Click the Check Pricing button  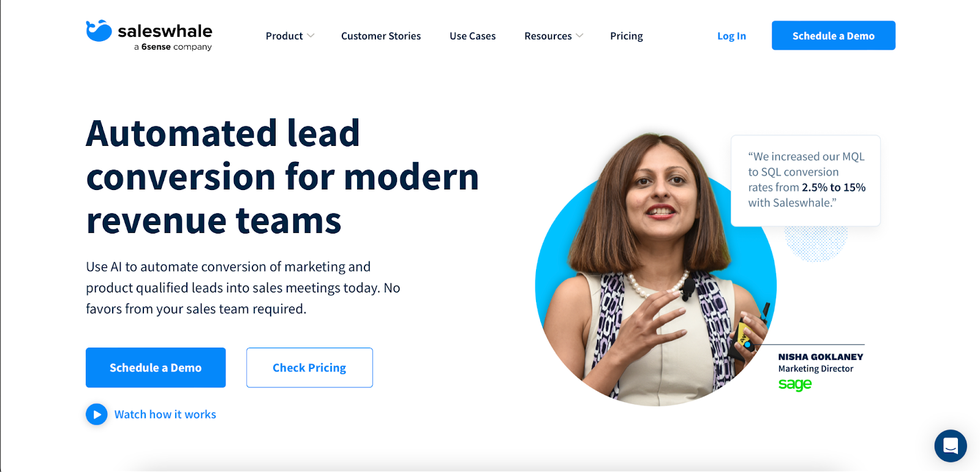coord(309,368)
